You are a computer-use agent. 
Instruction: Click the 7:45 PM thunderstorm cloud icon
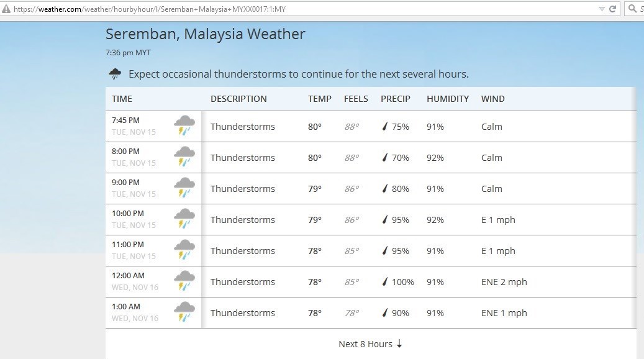tap(184, 125)
